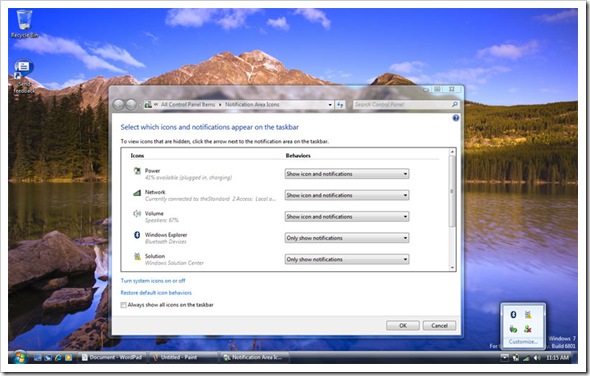
Task: Open the Network behavior dropdown
Action: [347, 195]
